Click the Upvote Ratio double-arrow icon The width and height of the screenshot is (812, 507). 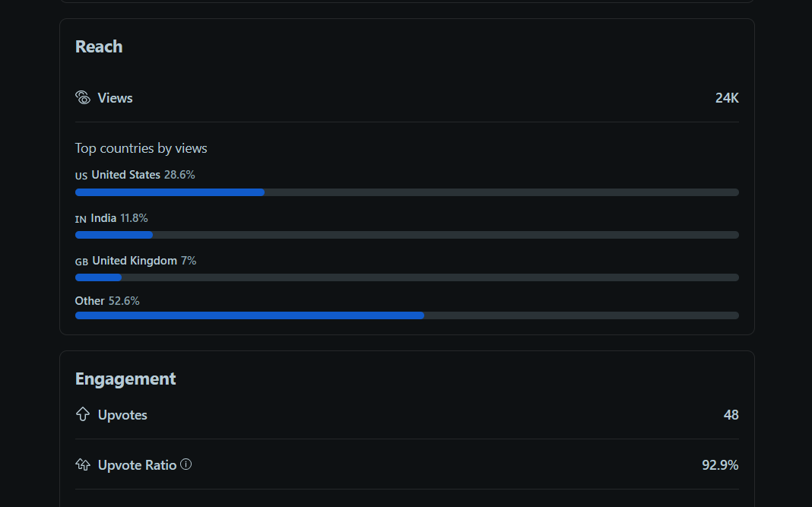[83, 464]
